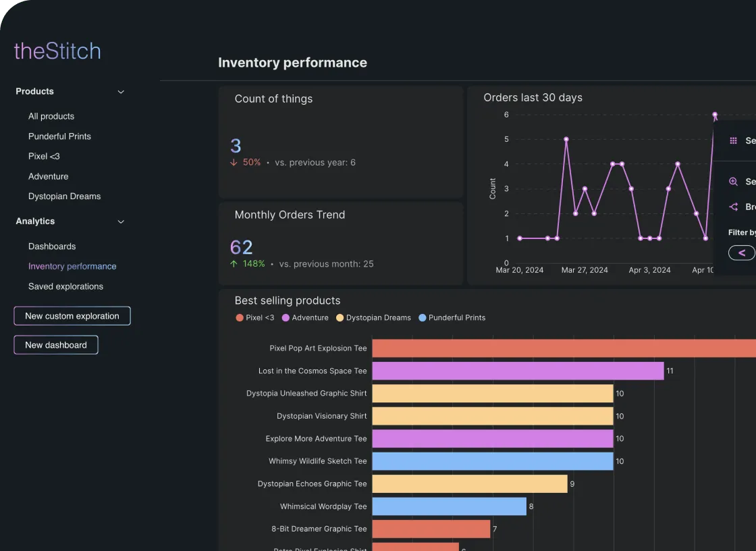Click theStitch logo
The image size is (756, 551).
(57, 51)
